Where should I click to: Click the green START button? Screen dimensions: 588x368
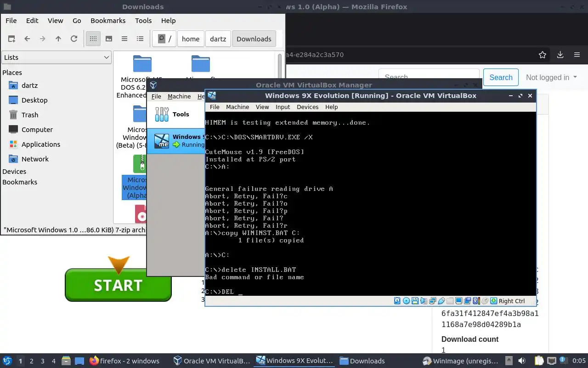(118, 285)
